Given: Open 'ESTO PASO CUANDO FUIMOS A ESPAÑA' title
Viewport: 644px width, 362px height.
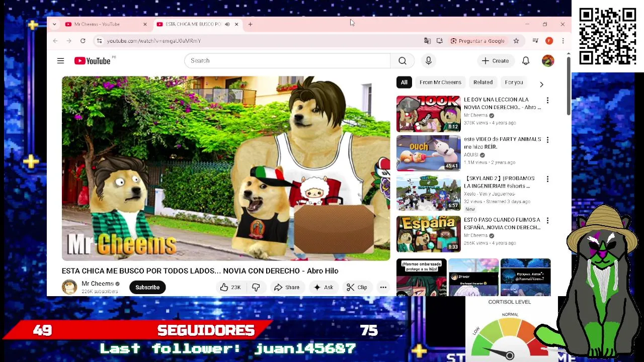Looking at the screenshot, I should tap(502, 224).
